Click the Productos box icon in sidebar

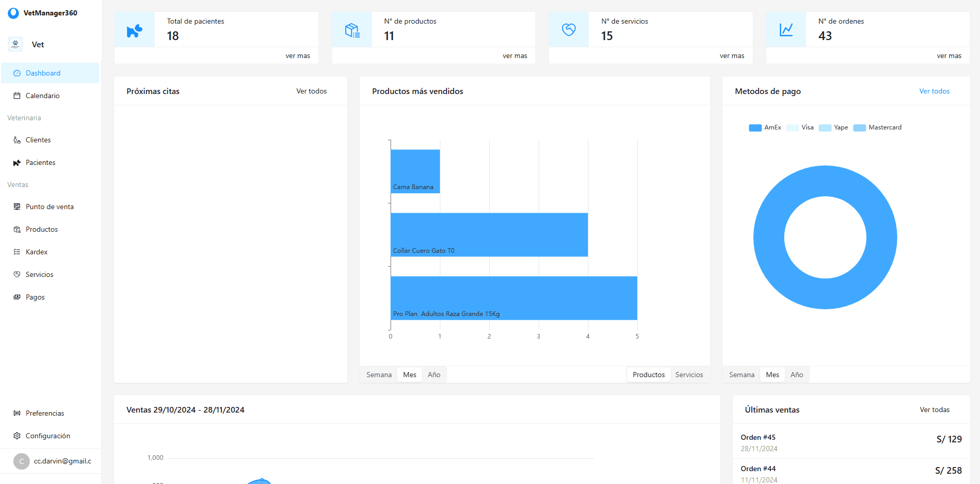pyautogui.click(x=17, y=229)
